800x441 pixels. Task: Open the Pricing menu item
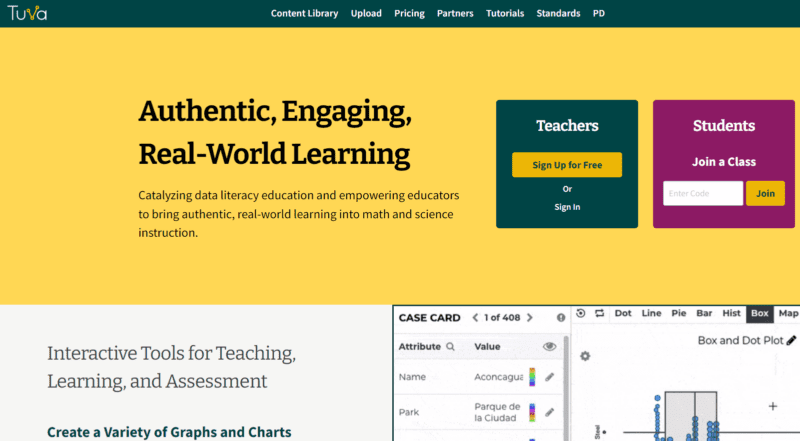[409, 13]
